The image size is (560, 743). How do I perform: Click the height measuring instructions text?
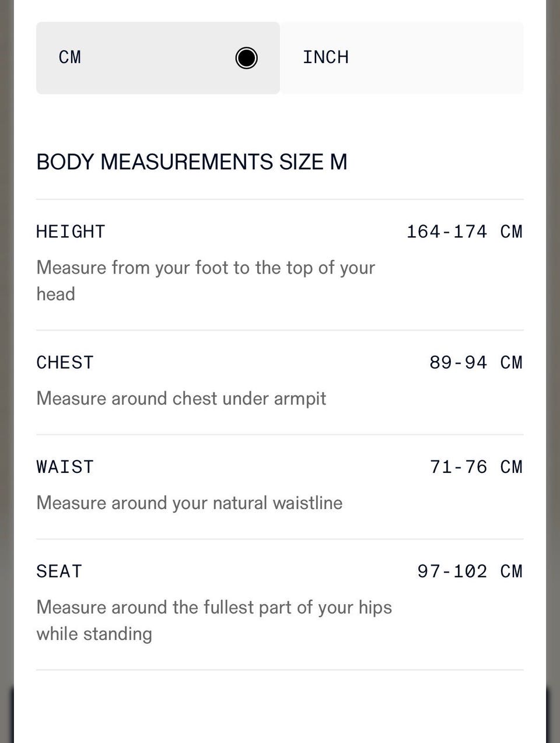pos(205,280)
